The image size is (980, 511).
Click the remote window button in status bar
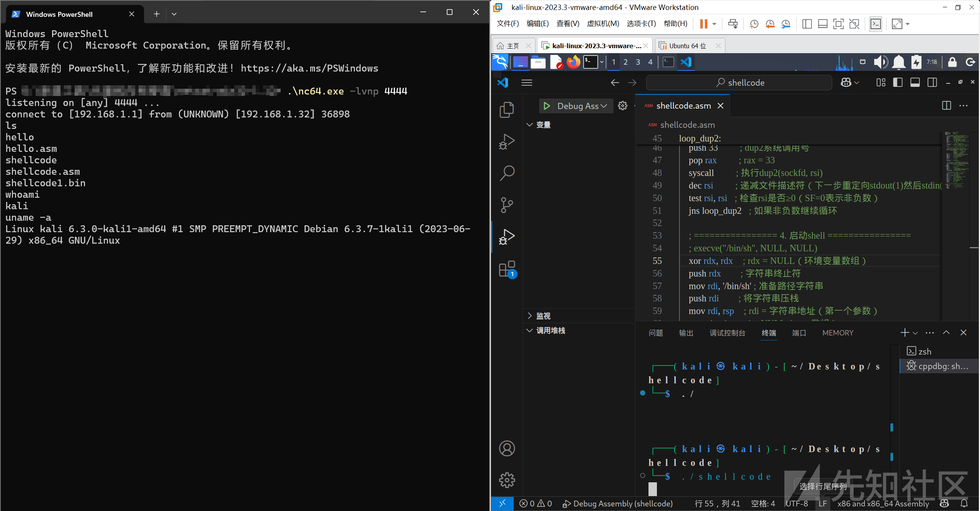click(x=502, y=504)
